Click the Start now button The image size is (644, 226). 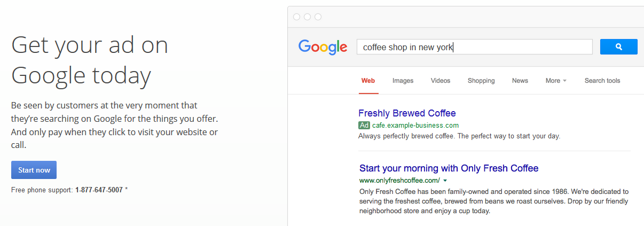click(34, 170)
